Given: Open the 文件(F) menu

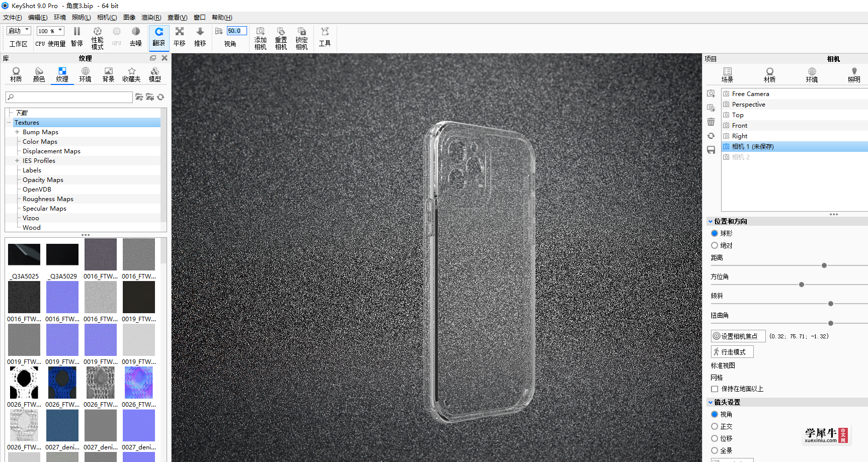Looking at the screenshot, I should (13, 18).
